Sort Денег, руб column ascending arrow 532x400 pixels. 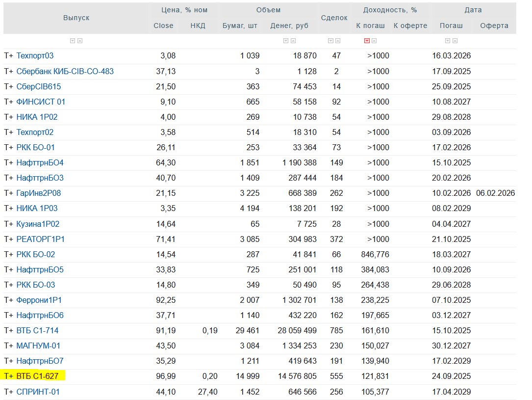tap(294, 41)
